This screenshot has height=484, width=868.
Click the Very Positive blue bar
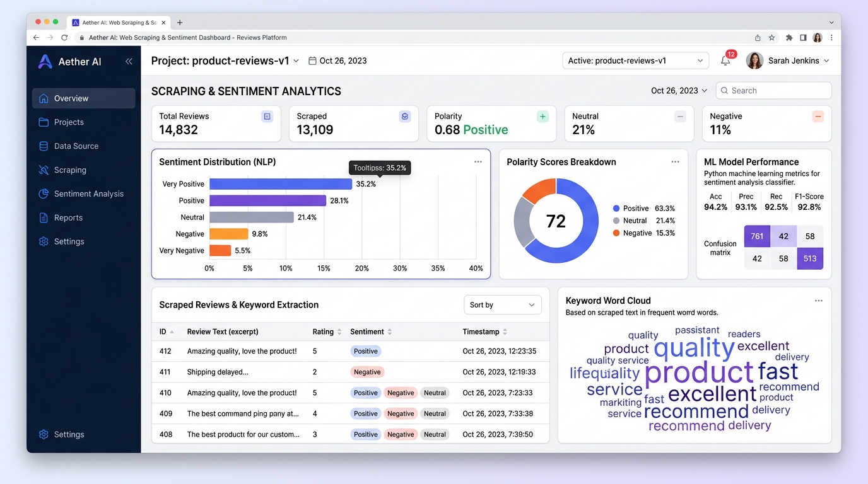[x=281, y=184]
